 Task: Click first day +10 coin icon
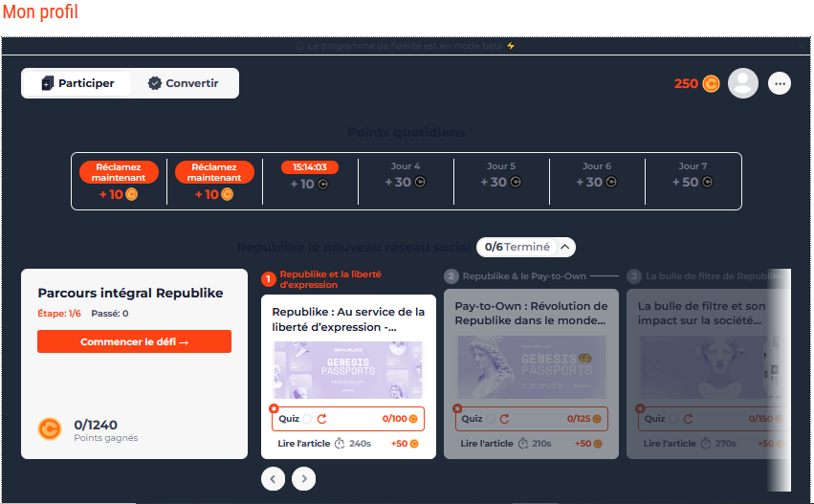click(x=131, y=194)
